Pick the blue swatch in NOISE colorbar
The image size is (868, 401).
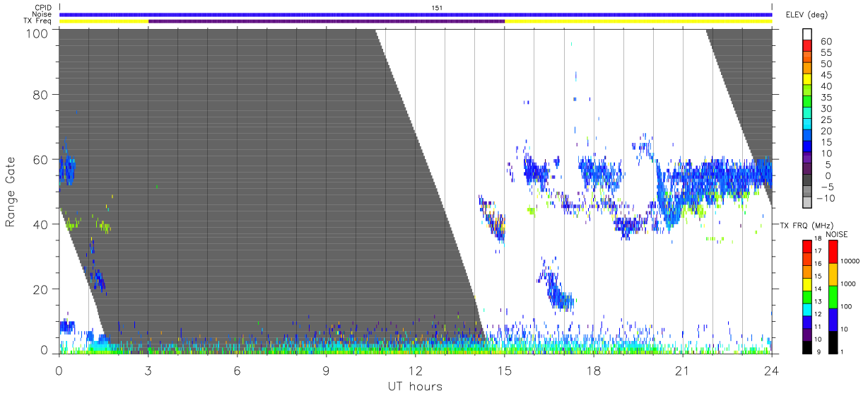[833, 319]
